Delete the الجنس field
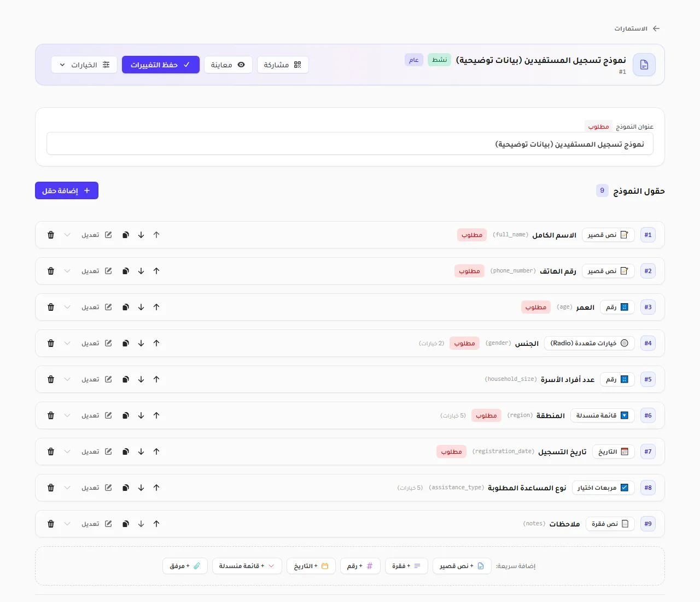The height and width of the screenshot is (602, 700). 51,343
